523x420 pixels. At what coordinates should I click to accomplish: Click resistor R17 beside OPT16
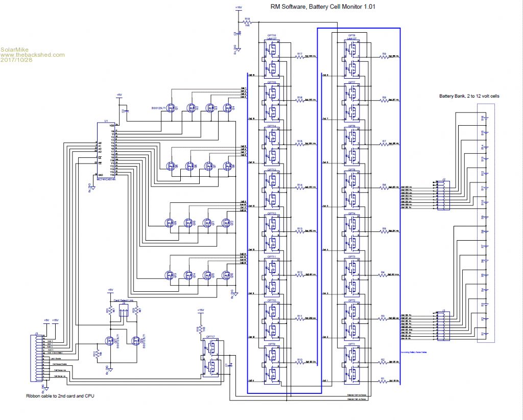[300, 57]
